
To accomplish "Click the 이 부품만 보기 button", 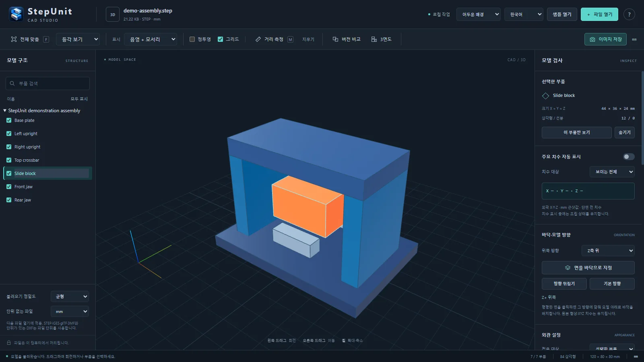I will 577,132.
